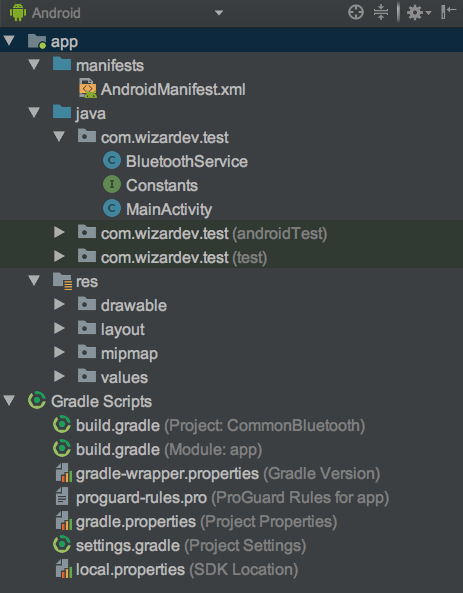Select the MainActivity class
463x593 pixels.
pos(169,210)
